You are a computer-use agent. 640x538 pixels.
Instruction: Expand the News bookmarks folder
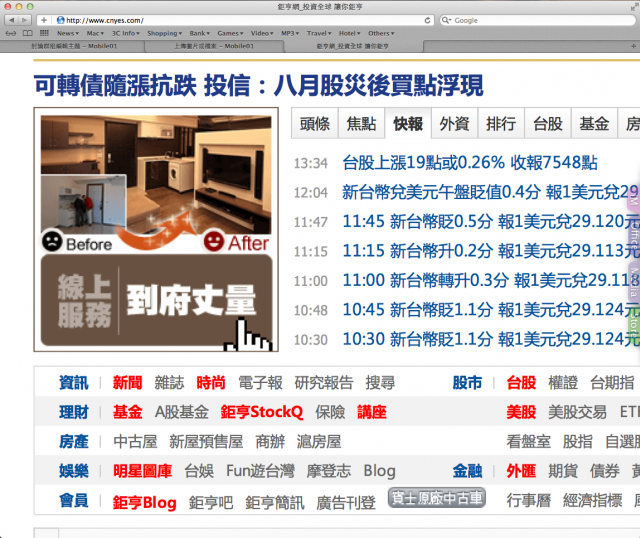(68, 33)
